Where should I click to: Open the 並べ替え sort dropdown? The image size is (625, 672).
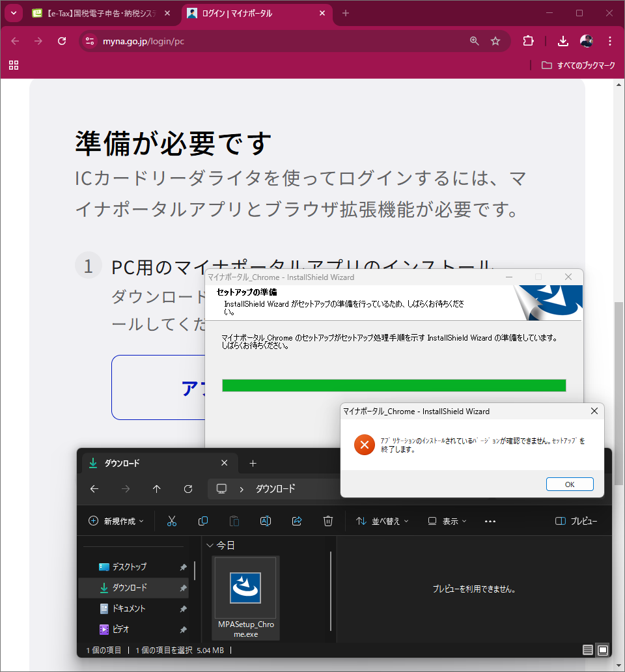coord(382,521)
